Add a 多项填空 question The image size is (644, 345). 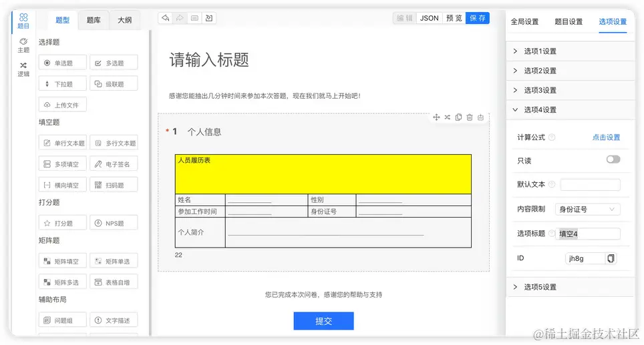coord(63,163)
